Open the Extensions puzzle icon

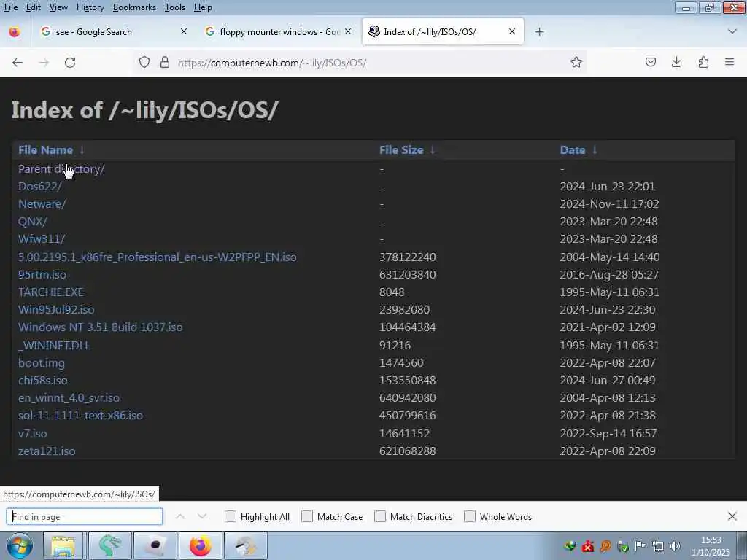(x=703, y=62)
